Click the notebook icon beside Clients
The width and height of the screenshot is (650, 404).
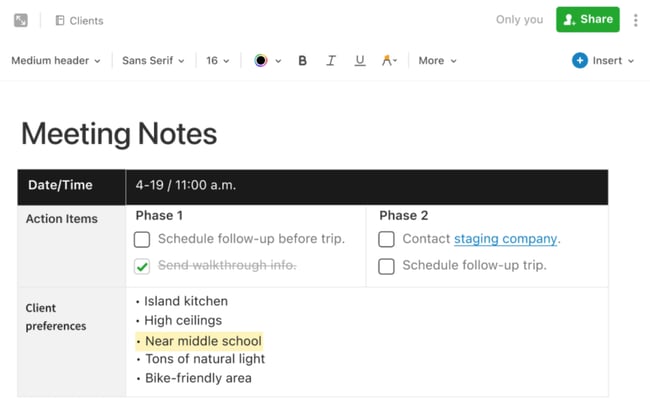coord(60,20)
